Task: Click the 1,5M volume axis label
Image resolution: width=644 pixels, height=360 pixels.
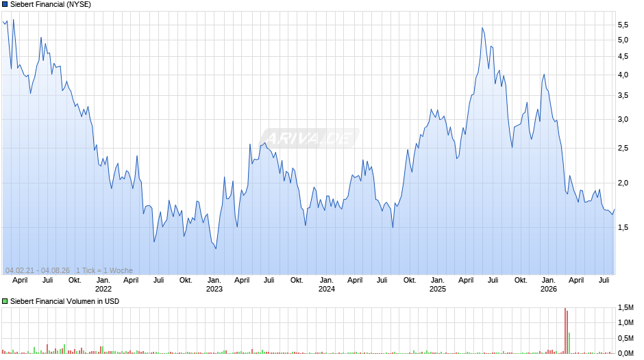Action: 626,307
